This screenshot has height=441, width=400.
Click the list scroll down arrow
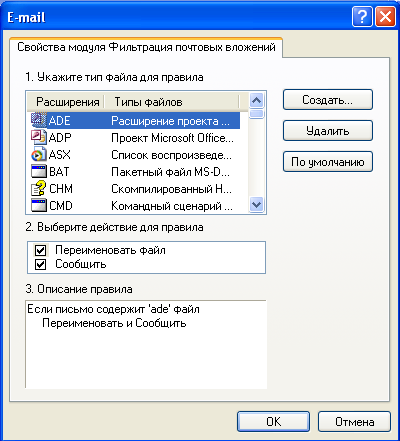[x=256, y=204]
